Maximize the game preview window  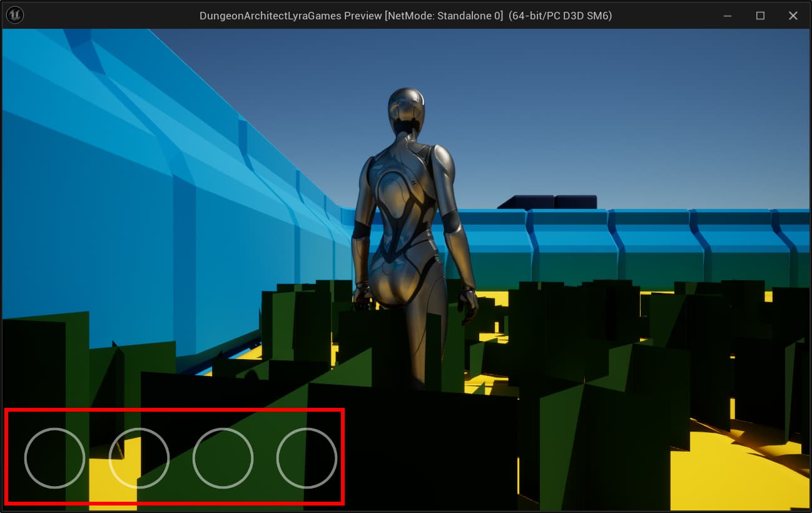(760, 16)
